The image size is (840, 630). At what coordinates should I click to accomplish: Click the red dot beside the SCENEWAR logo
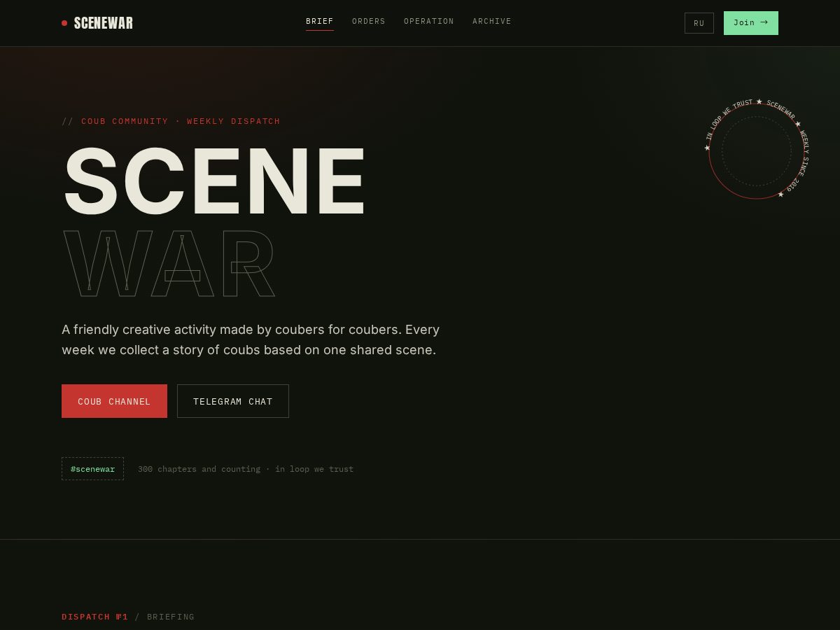click(64, 23)
